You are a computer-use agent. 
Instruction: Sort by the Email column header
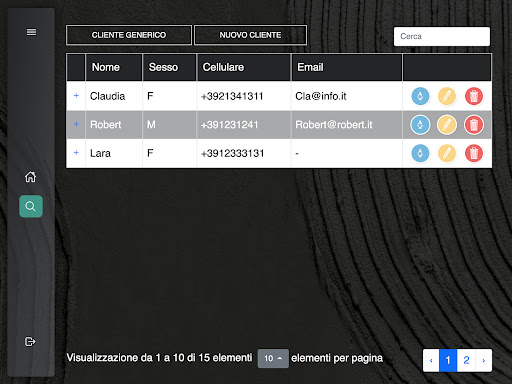pos(347,67)
